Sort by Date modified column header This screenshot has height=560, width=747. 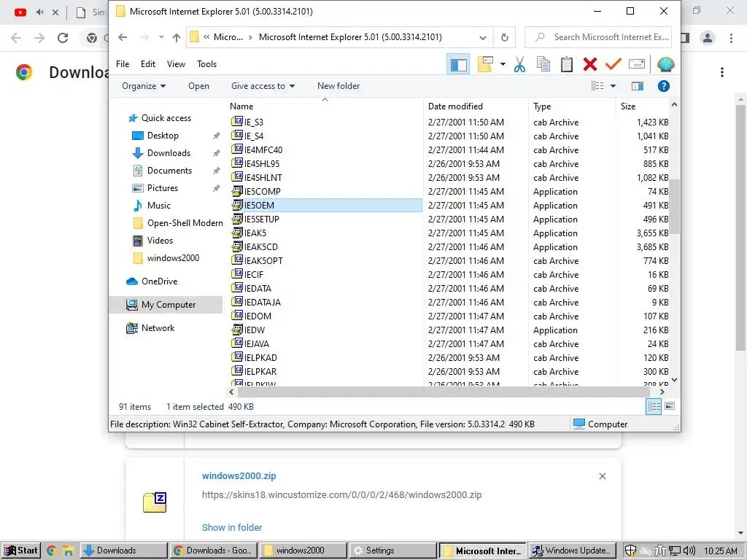(476, 106)
